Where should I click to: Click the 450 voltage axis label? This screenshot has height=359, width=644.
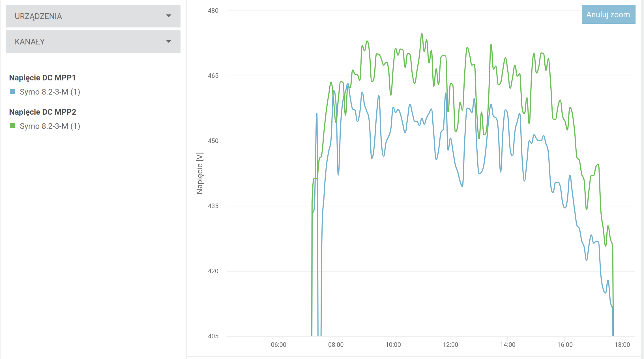coord(213,141)
